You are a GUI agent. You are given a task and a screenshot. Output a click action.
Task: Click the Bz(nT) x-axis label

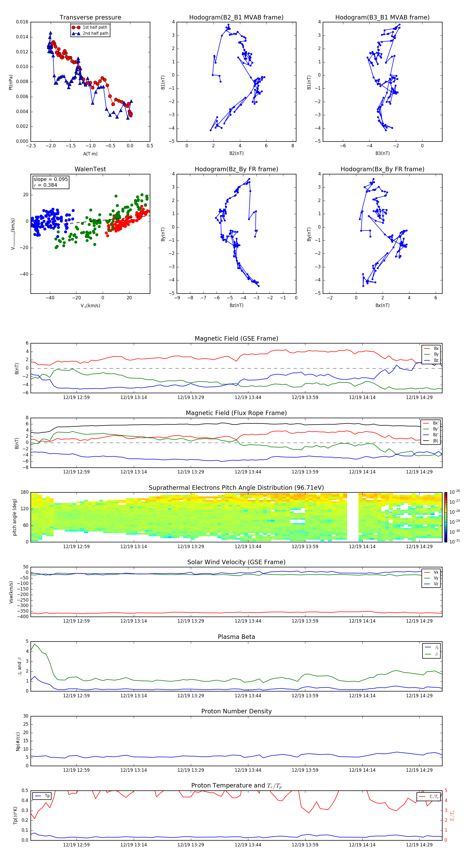236,305
